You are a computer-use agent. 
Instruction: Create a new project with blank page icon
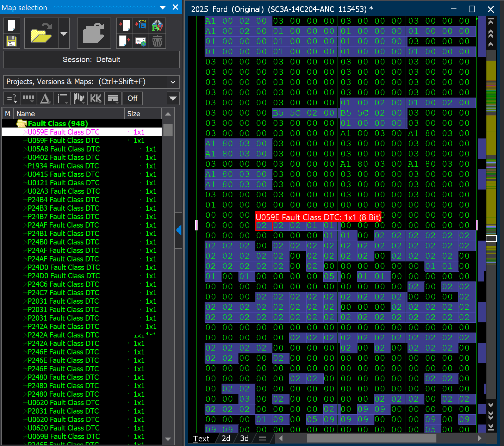[x=12, y=25]
